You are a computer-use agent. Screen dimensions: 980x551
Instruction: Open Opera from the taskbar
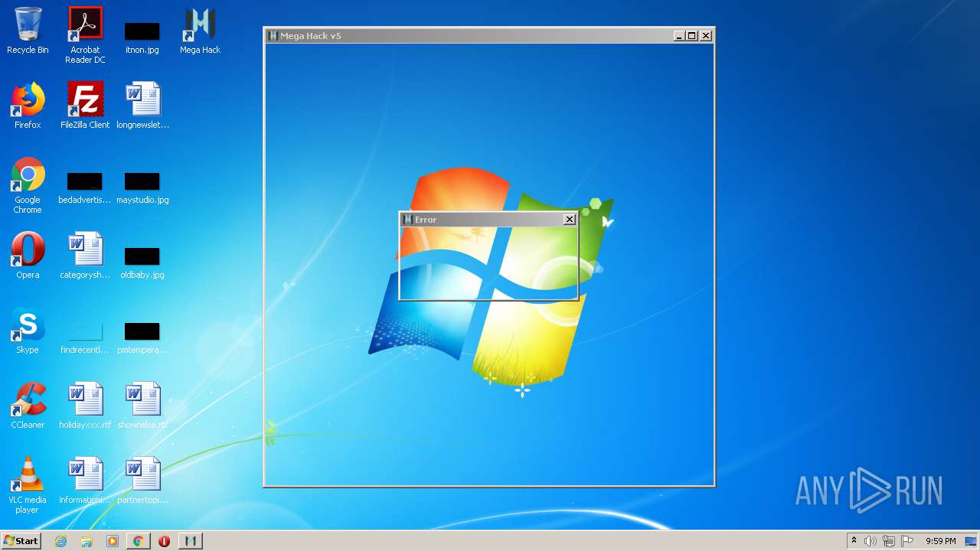point(164,541)
